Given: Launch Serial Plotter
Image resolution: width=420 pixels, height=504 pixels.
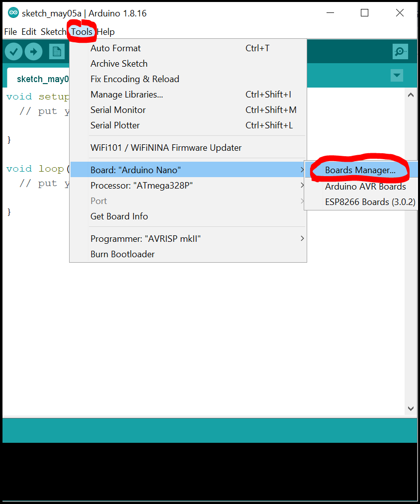Looking at the screenshot, I should pos(188,125).
